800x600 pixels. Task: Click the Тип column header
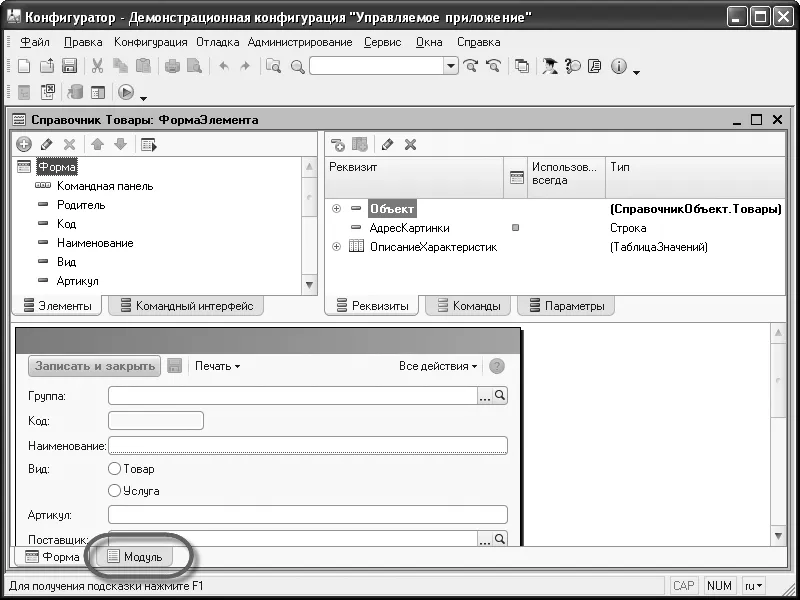click(x=695, y=177)
